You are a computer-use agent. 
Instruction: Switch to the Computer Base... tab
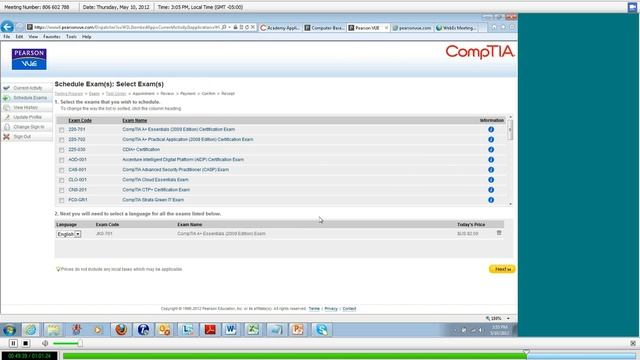[x=324, y=28]
